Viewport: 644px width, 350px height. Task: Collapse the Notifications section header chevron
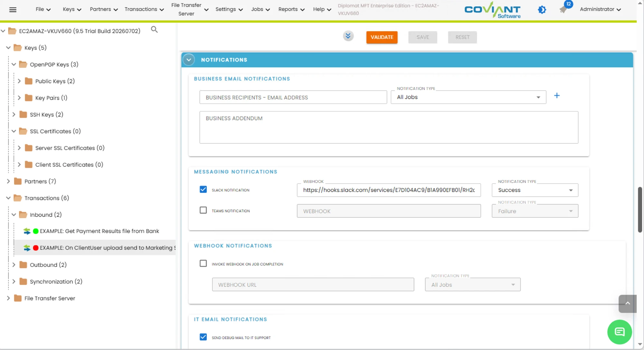point(189,60)
